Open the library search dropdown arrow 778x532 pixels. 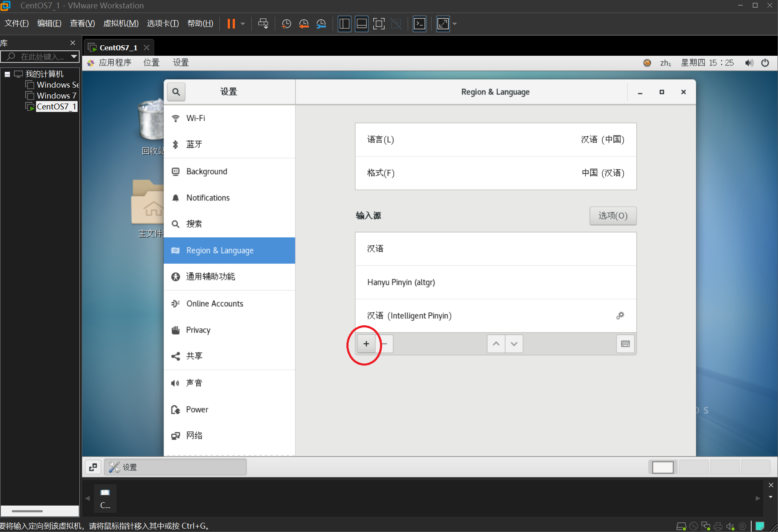point(74,57)
